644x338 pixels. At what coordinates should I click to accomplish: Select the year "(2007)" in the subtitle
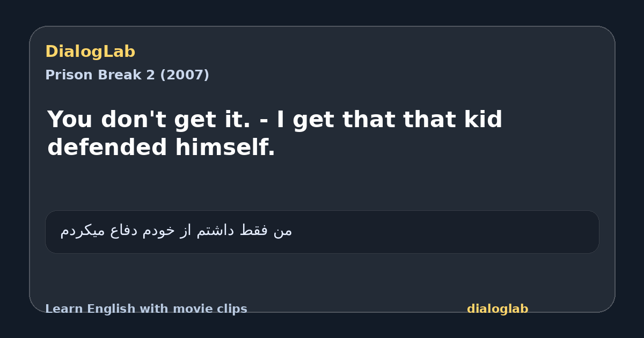tap(185, 75)
